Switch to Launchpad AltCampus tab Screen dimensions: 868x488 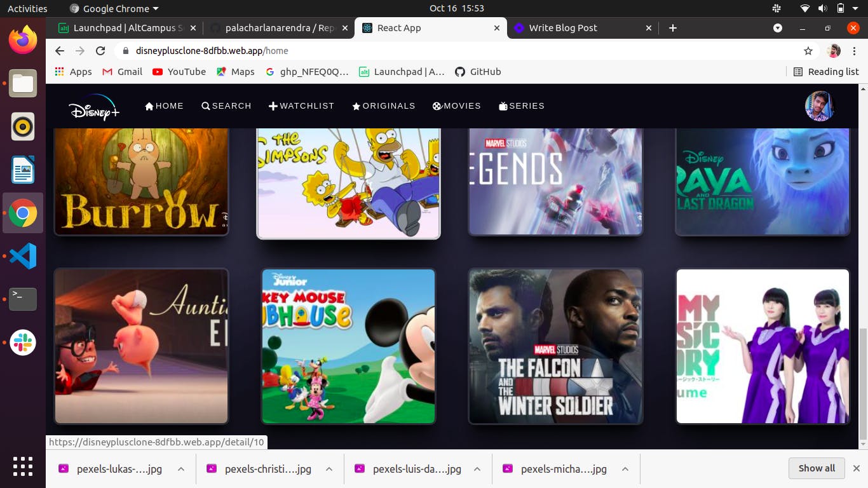click(x=126, y=28)
